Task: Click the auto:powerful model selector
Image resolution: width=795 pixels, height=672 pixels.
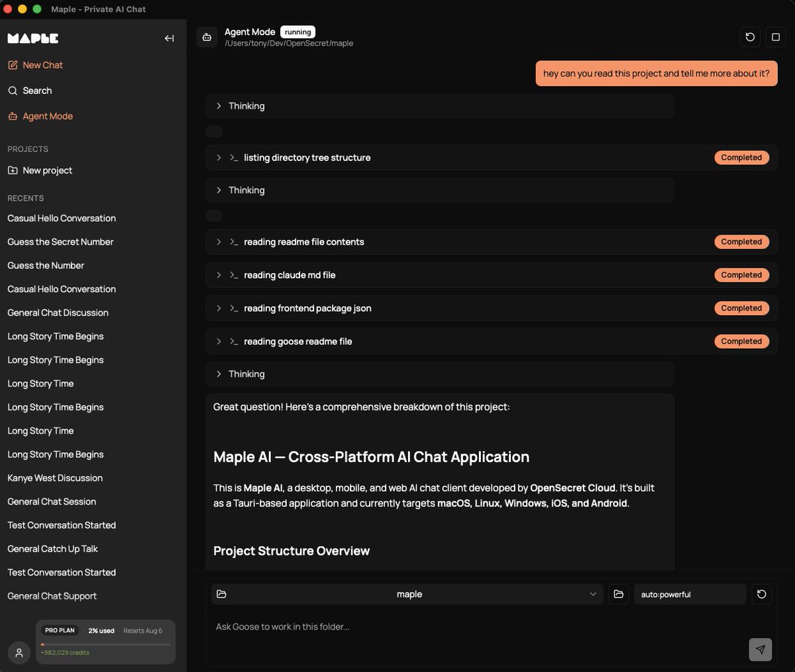Action: point(690,594)
